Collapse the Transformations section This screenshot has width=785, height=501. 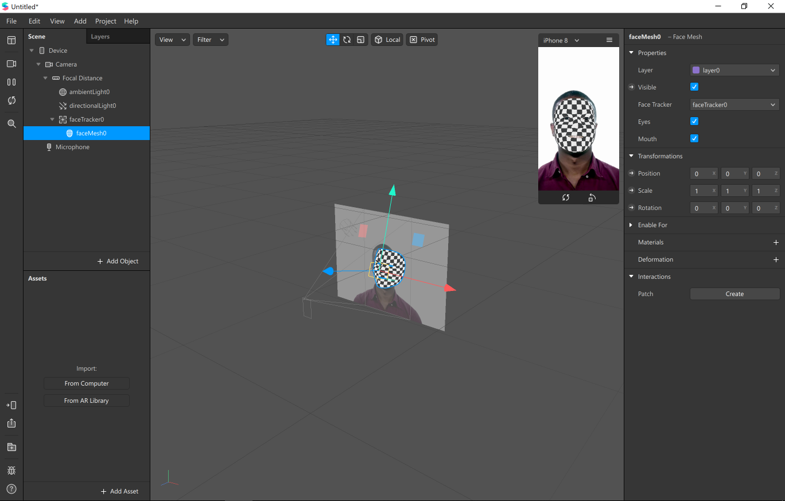coord(631,156)
